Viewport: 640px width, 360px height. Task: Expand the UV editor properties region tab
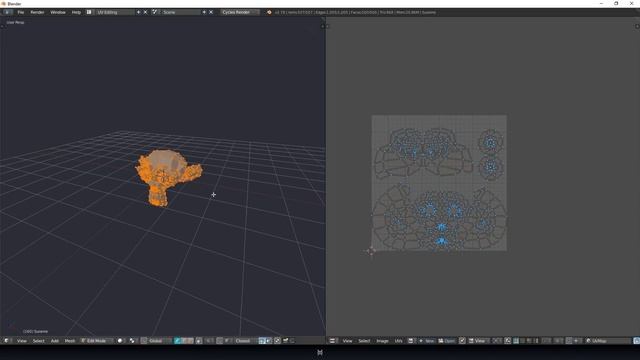tap(637, 26)
